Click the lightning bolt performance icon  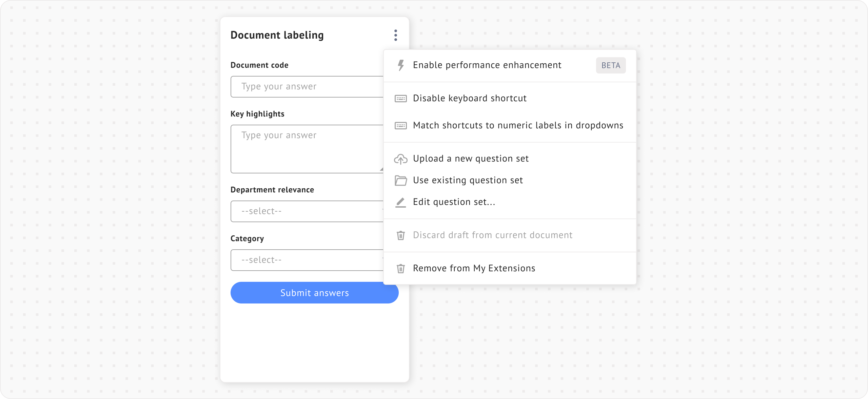pyautogui.click(x=401, y=65)
